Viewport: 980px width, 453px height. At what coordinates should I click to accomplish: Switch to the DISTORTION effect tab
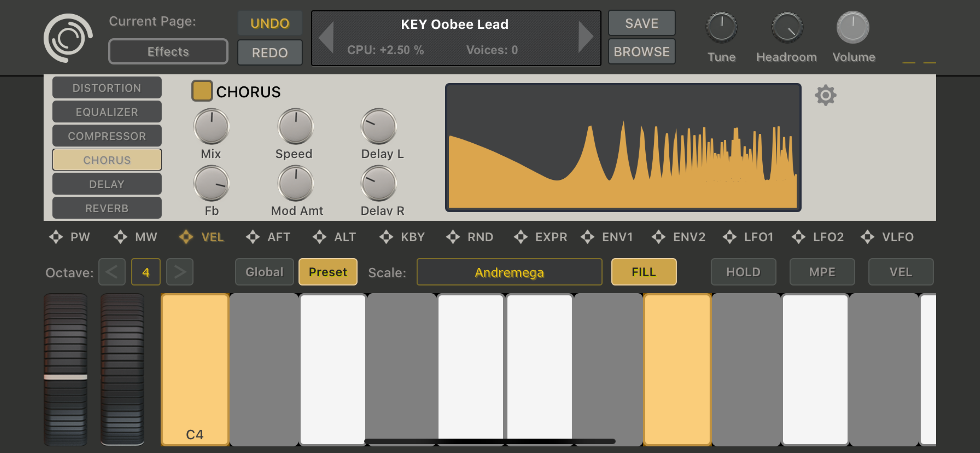[107, 88]
